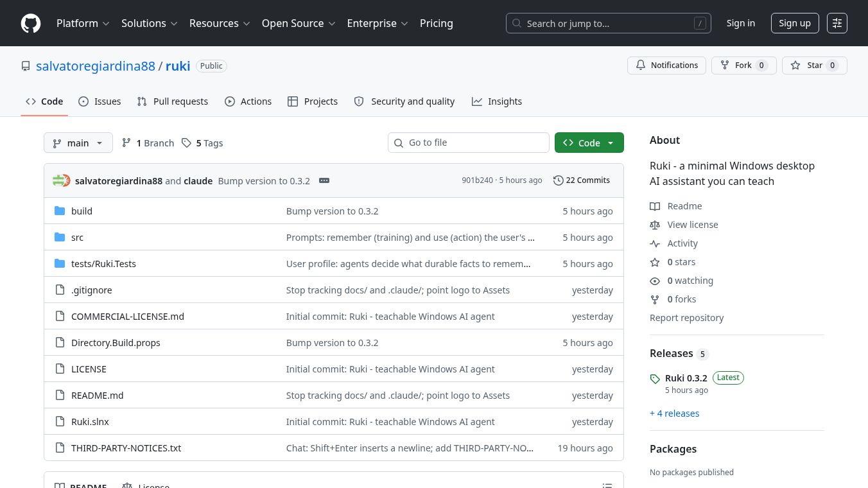Click the Sign up button

point(795,23)
